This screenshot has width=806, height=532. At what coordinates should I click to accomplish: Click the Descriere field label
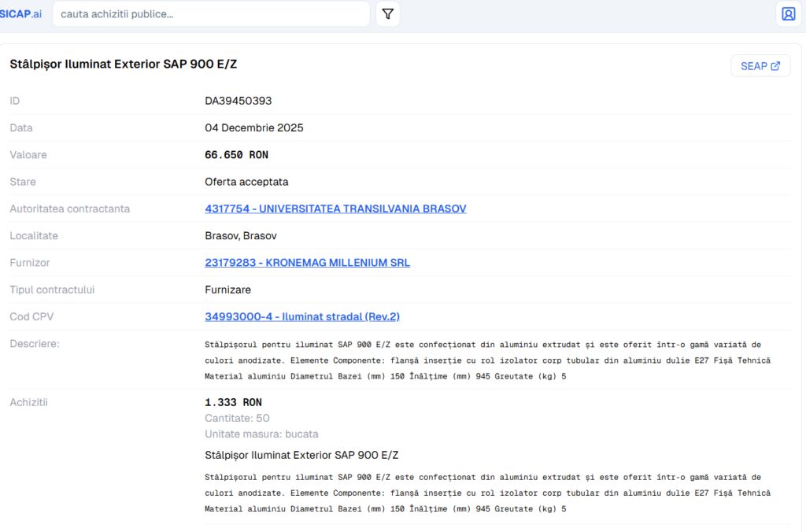35,344
